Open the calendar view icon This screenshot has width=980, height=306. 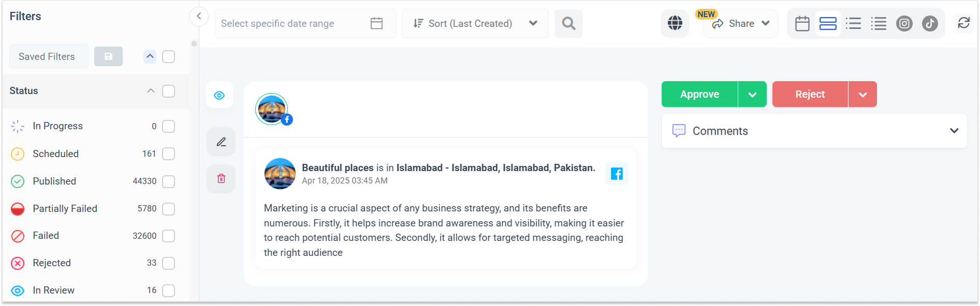click(x=802, y=23)
